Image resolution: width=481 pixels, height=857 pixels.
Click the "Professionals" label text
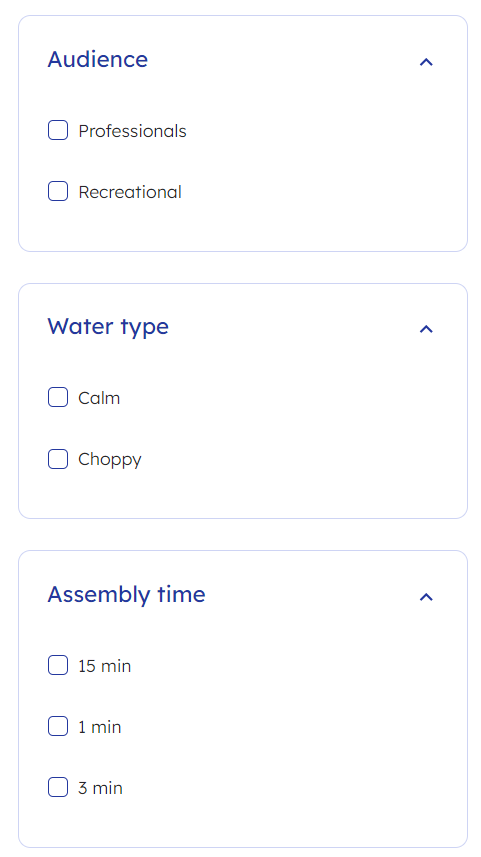click(132, 131)
